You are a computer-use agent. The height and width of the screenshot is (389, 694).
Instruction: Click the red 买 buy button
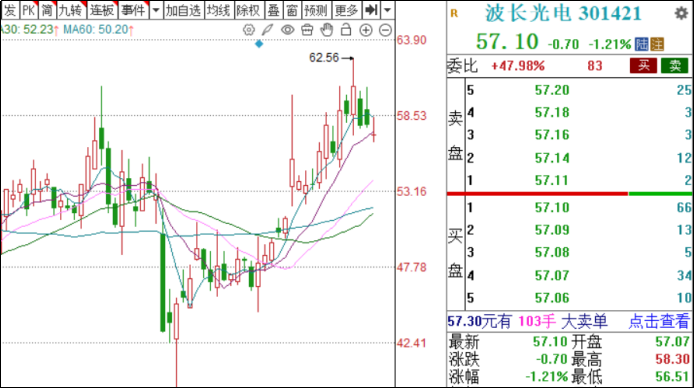[x=644, y=66]
